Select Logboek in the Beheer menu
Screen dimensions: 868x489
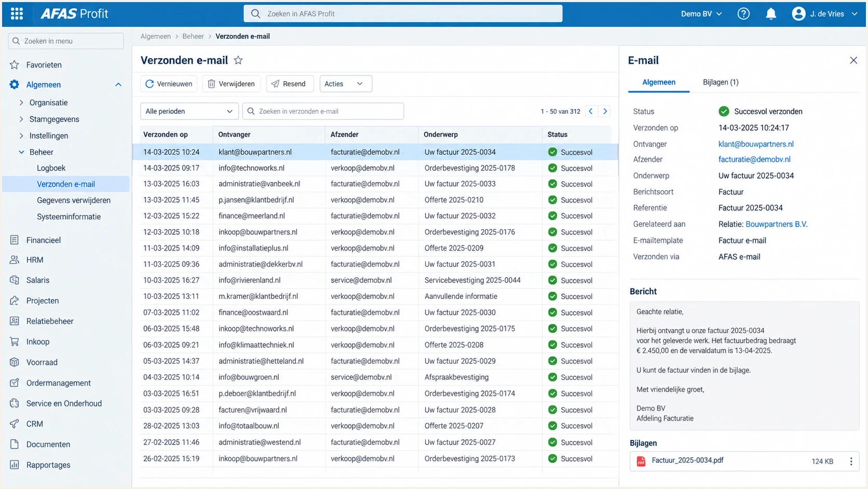[51, 168]
